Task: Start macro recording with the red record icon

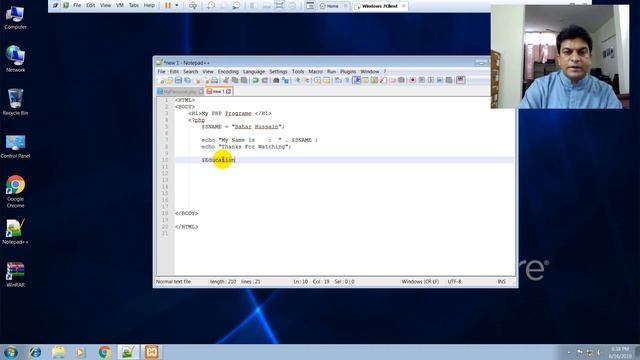Action: [413, 80]
